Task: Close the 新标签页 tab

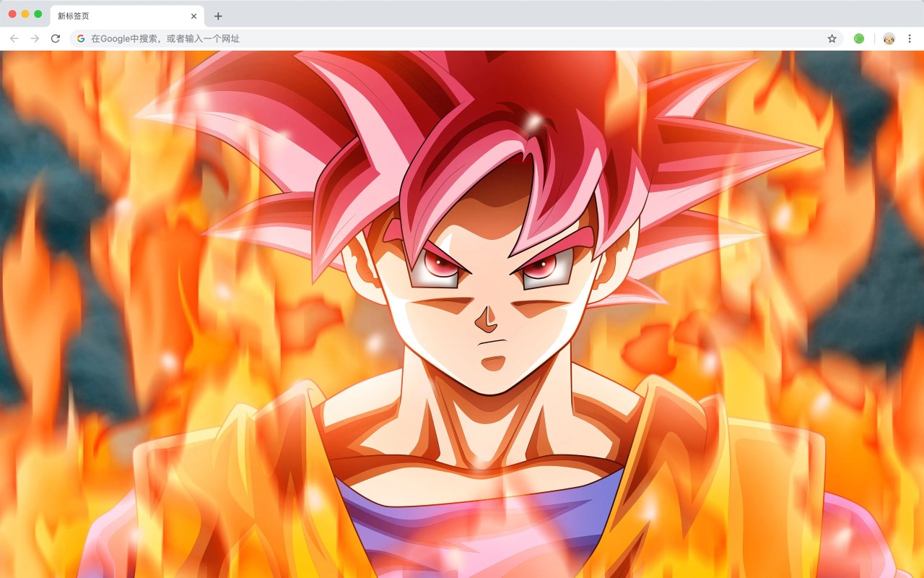Action: (193, 16)
